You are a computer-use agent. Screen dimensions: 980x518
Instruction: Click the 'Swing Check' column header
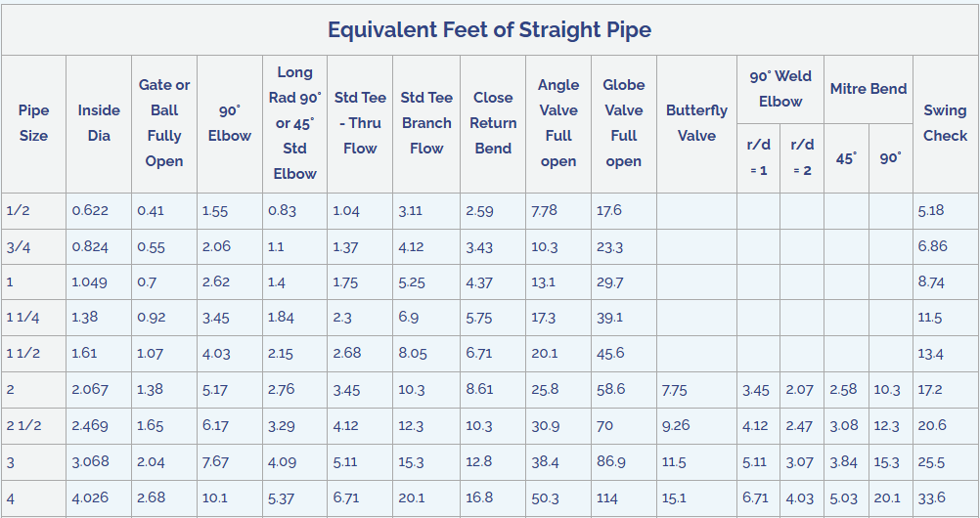[x=945, y=123]
